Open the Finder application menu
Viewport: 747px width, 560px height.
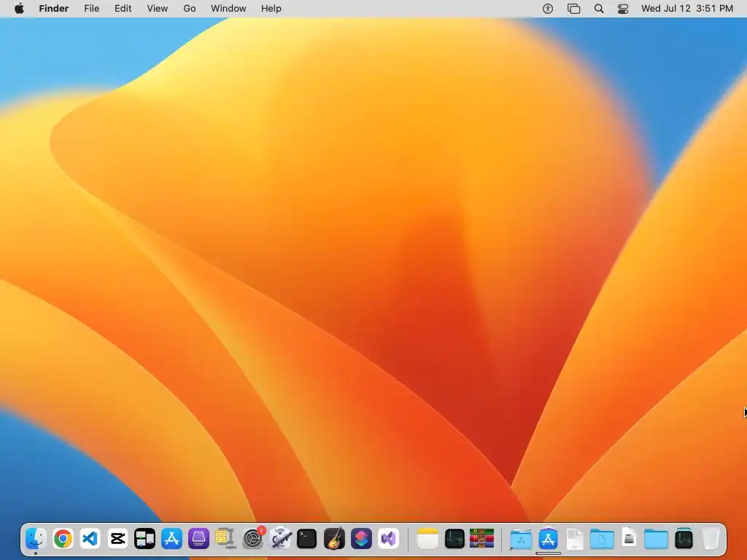pos(54,9)
